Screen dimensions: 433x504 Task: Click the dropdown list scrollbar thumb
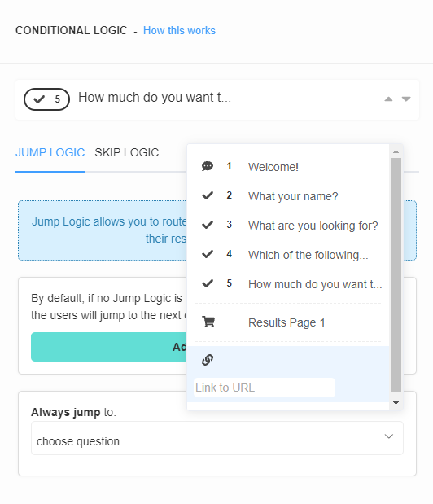pyautogui.click(x=396, y=275)
